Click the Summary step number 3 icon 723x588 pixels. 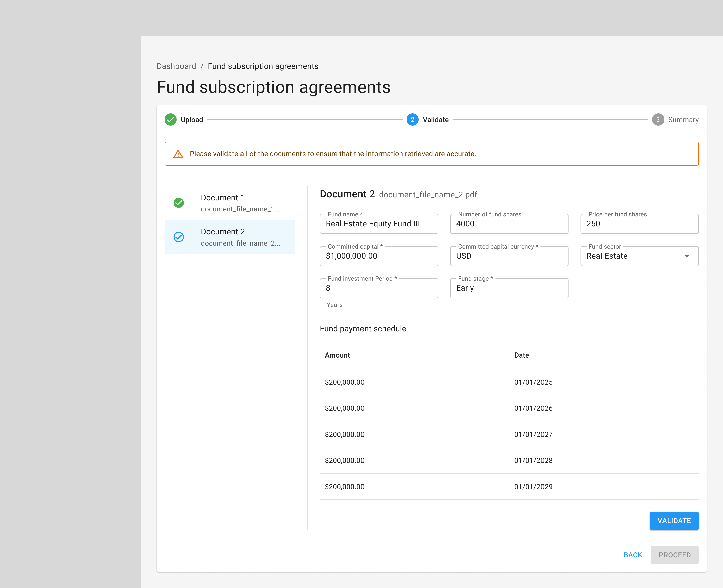[x=658, y=120]
